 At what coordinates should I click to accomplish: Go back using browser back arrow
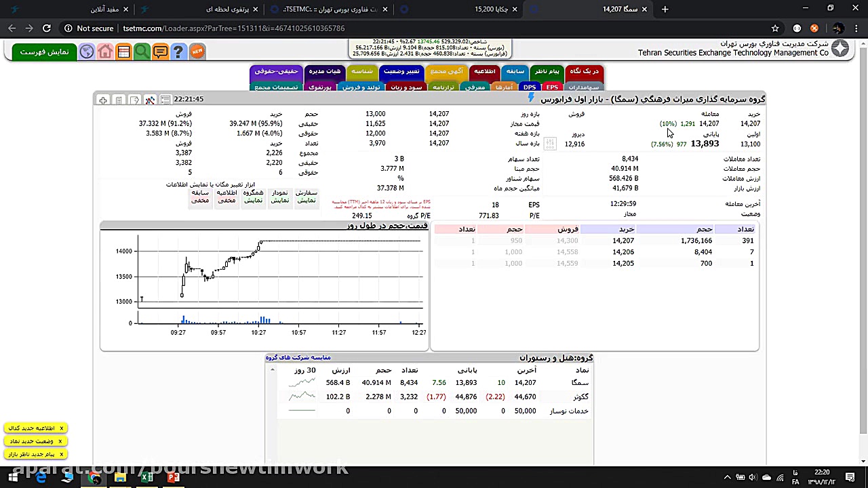[x=12, y=28]
